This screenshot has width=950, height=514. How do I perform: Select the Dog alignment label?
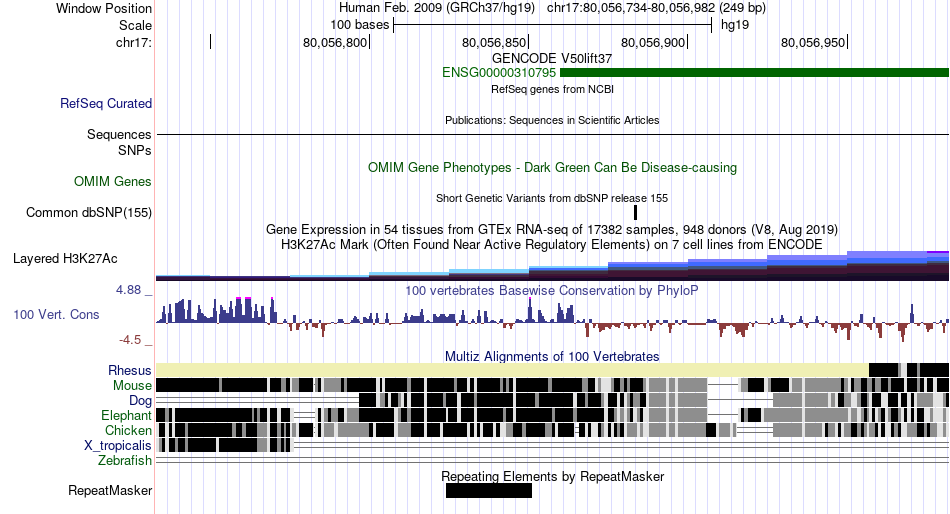(140, 401)
